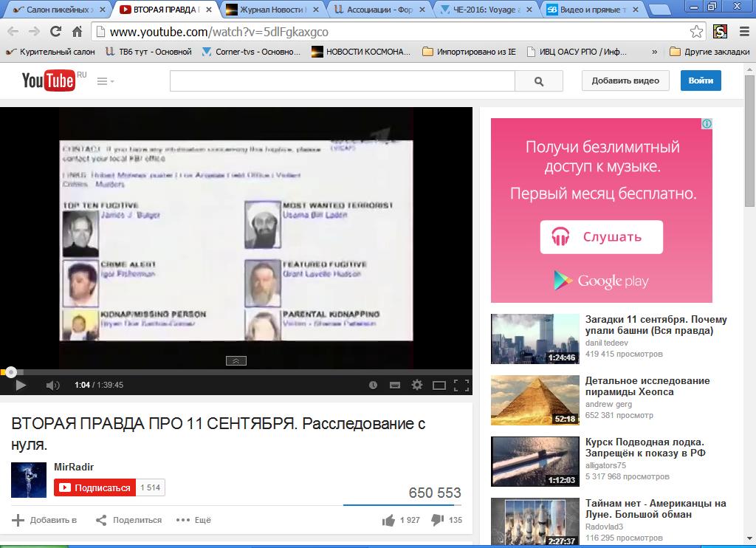Viewport: 756px width, 548px height.
Task: Click the 'danil tedeev' channel name
Action: (x=607, y=343)
